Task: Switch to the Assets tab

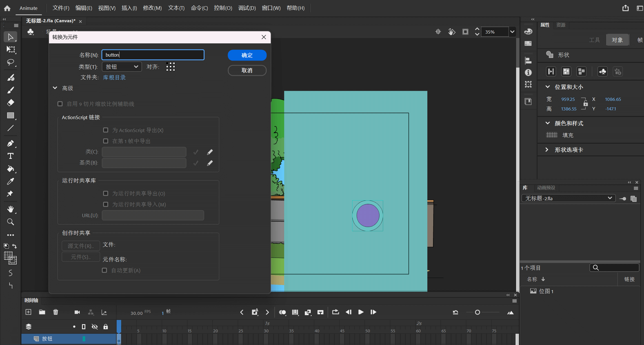Action: click(x=561, y=25)
